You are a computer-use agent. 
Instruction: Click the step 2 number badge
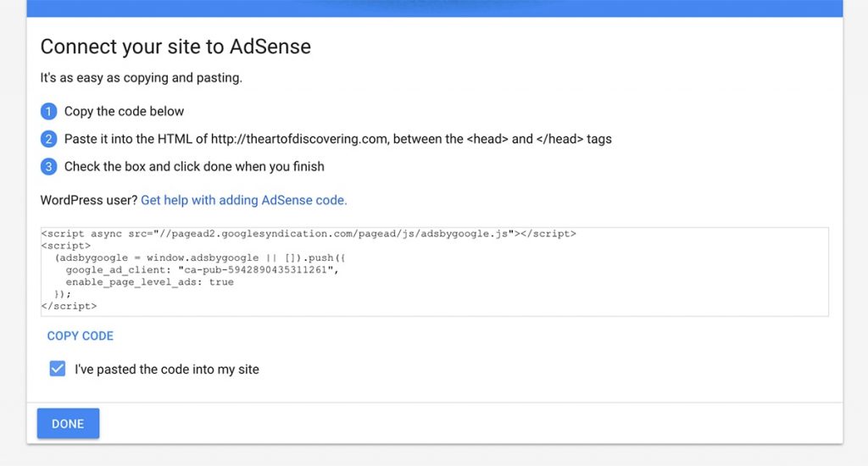(48, 139)
